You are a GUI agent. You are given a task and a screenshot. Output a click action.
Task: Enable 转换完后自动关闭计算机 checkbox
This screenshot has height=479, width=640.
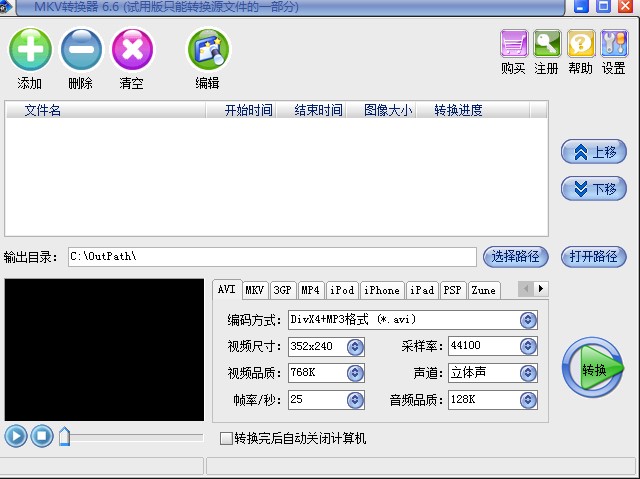pyautogui.click(x=226, y=439)
